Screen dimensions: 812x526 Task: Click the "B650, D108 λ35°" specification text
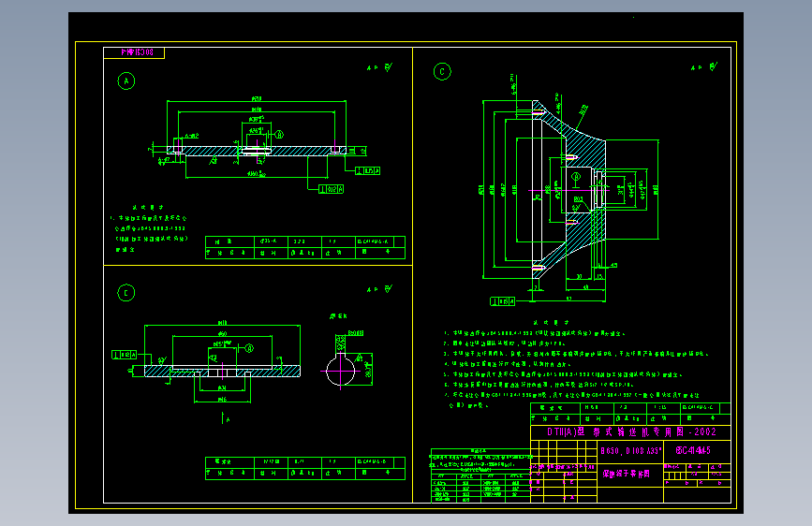(630, 451)
